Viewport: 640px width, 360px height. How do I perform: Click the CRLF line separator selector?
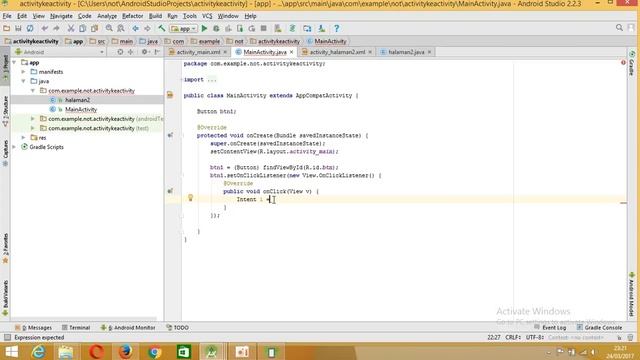point(513,338)
